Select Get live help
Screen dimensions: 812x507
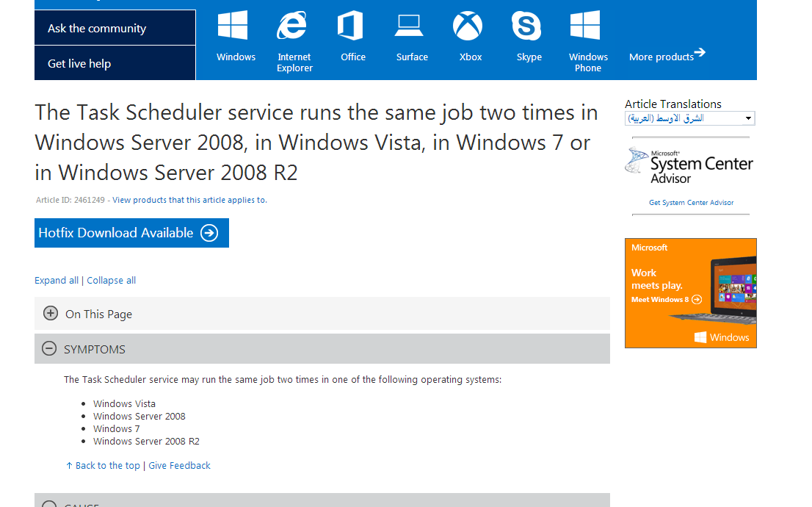coord(115,63)
